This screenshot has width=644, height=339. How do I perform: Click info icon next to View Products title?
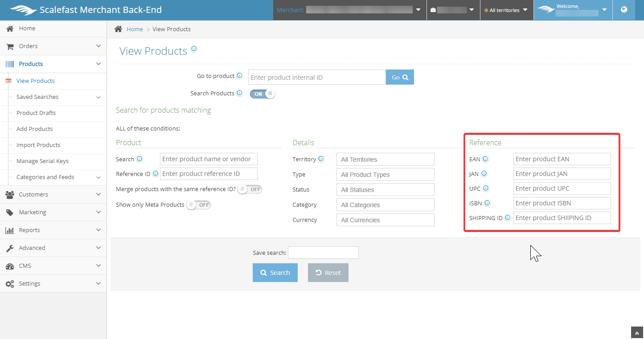pos(194,49)
